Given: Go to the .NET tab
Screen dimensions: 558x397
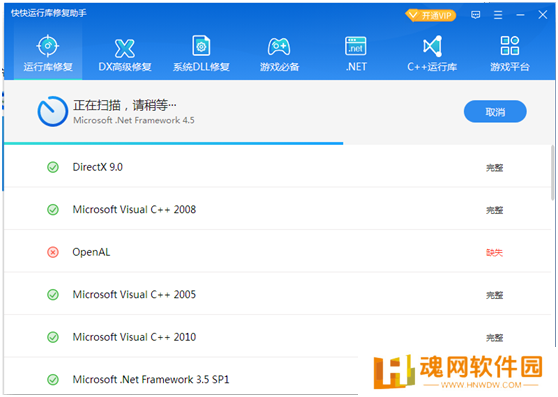Looking at the screenshot, I should tap(356, 53).
